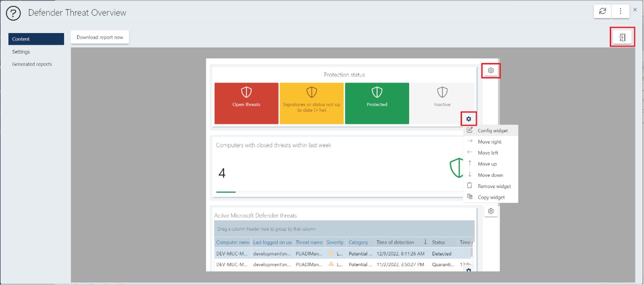This screenshot has height=285, width=644.
Task: Toggle the side panel icon at top right
Action: point(622,37)
